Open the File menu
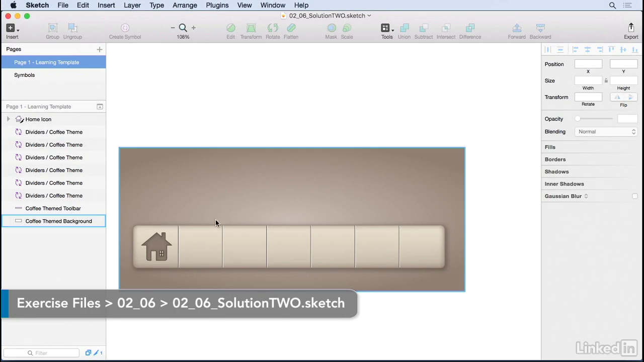The width and height of the screenshot is (644, 362). coord(63,6)
